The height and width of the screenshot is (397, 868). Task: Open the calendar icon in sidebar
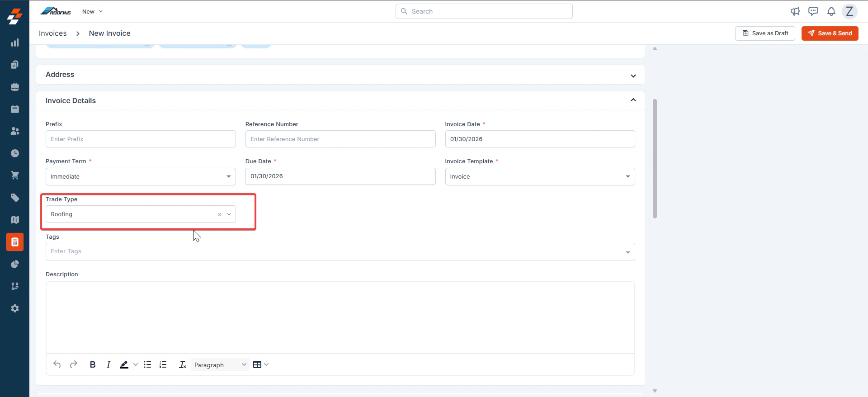coord(15,109)
